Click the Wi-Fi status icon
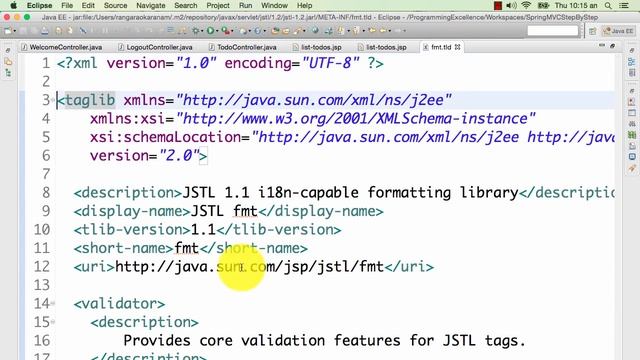 click(x=526, y=6)
